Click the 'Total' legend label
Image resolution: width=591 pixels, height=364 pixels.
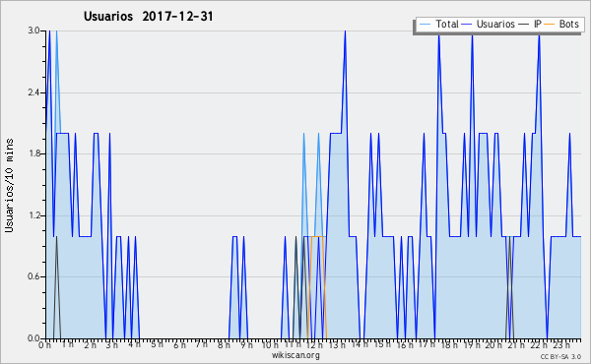447,24
